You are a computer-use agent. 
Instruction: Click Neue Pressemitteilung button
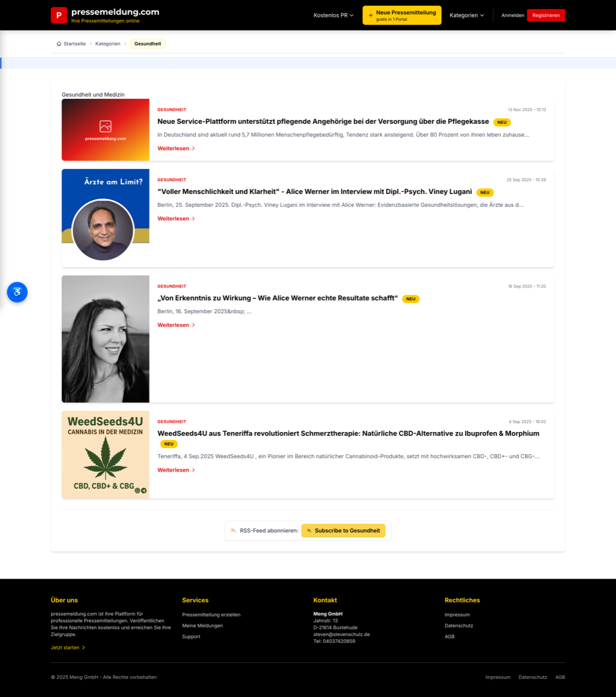[402, 16]
